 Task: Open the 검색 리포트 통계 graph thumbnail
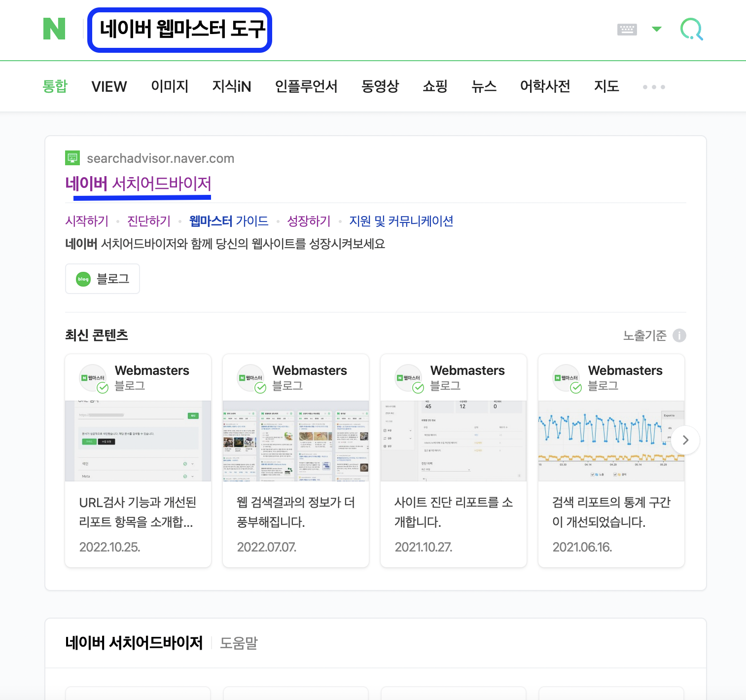point(611,441)
